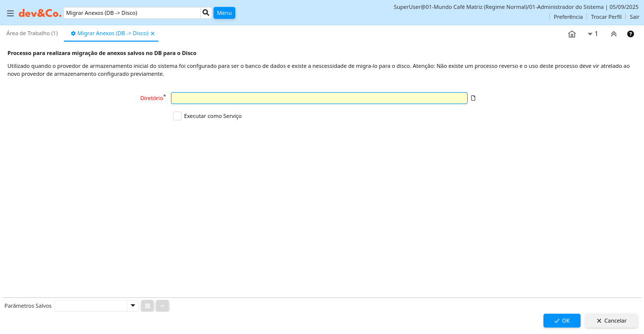Viewport: 644px width, 334px height.
Task: Confirm with the OK button
Action: (x=562, y=321)
